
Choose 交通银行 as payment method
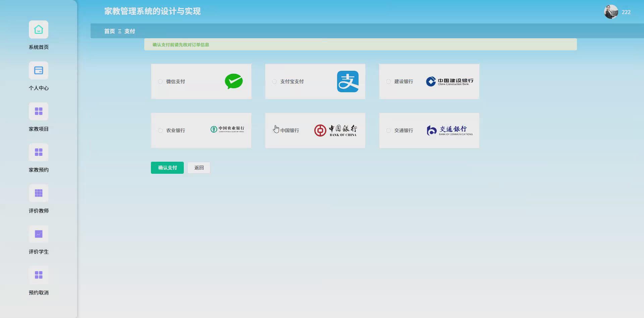click(x=388, y=130)
